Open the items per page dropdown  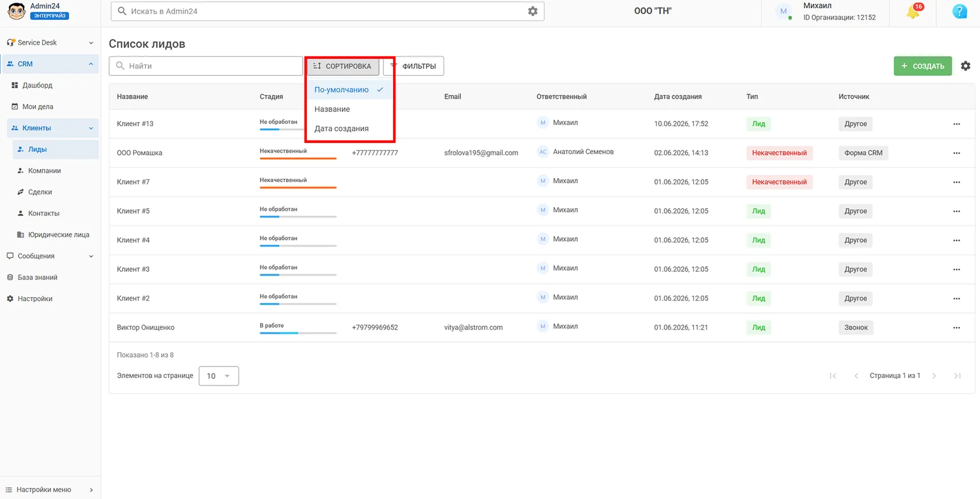[219, 376]
